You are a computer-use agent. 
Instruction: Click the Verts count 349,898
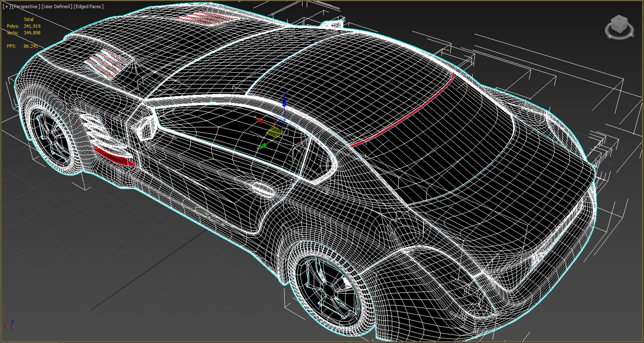click(x=32, y=33)
